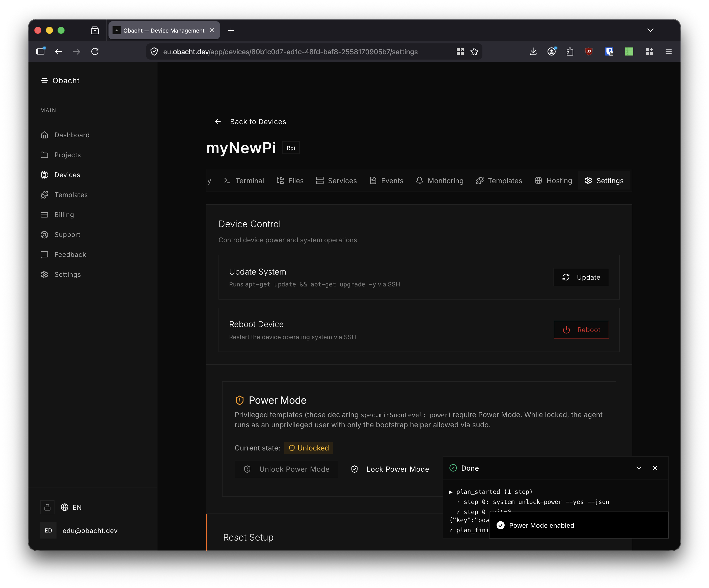Switch to the Files tab
The width and height of the screenshot is (709, 588).
(290, 181)
